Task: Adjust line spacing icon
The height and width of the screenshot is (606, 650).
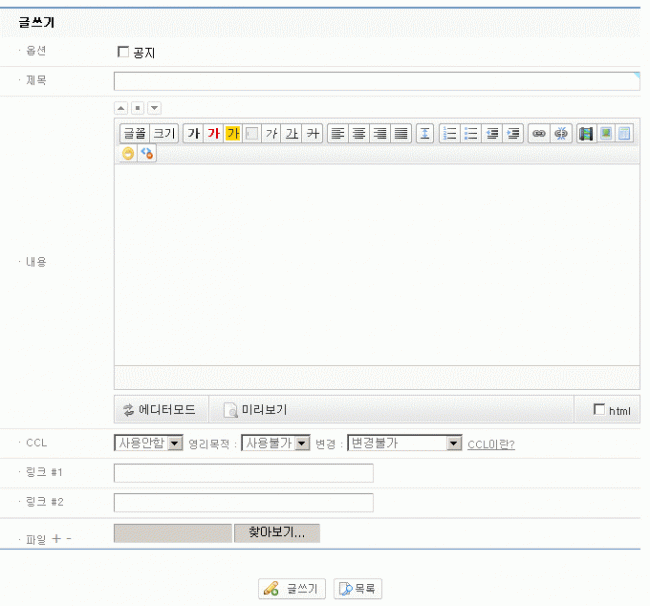Action: pyautogui.click(x=425, y=133)
